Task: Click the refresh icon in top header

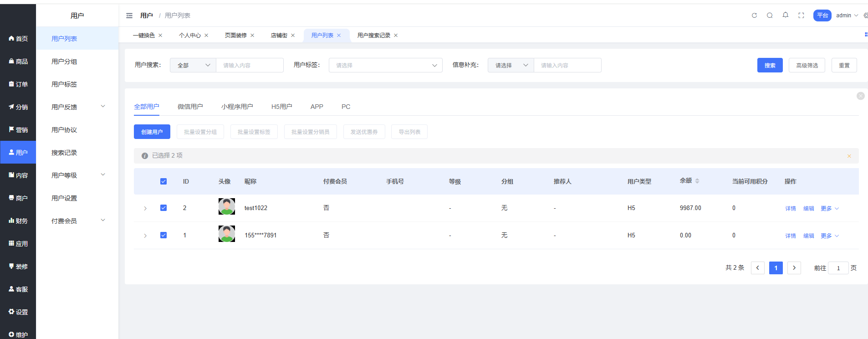Action: [x=754, y=15]
